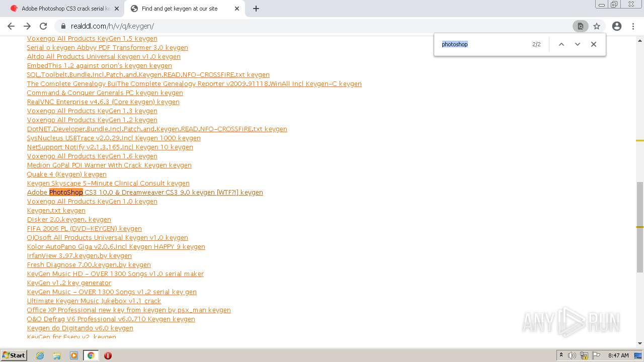644x362 pixels.
Task: Go back to the previous page
Action: coord(11,26)
